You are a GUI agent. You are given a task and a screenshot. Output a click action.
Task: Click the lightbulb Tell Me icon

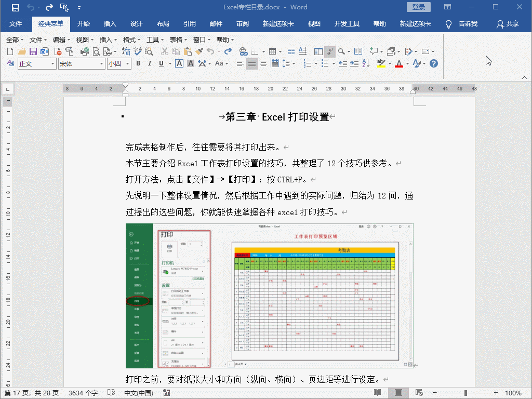448,24
